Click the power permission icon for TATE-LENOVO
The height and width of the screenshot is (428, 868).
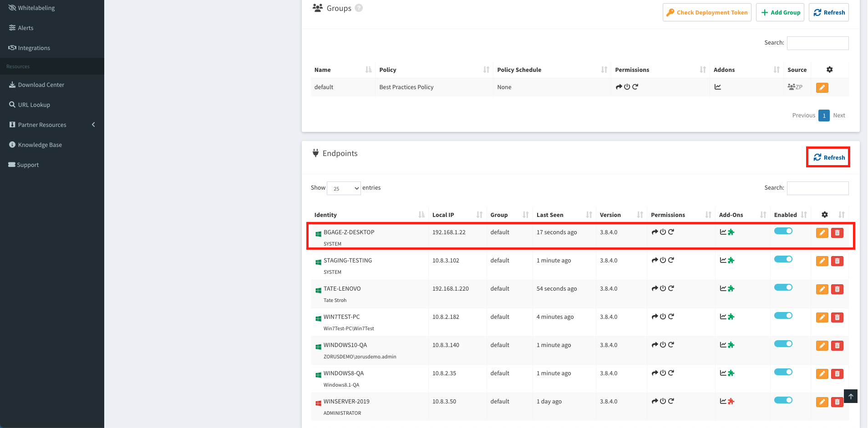tap(663, 288)
